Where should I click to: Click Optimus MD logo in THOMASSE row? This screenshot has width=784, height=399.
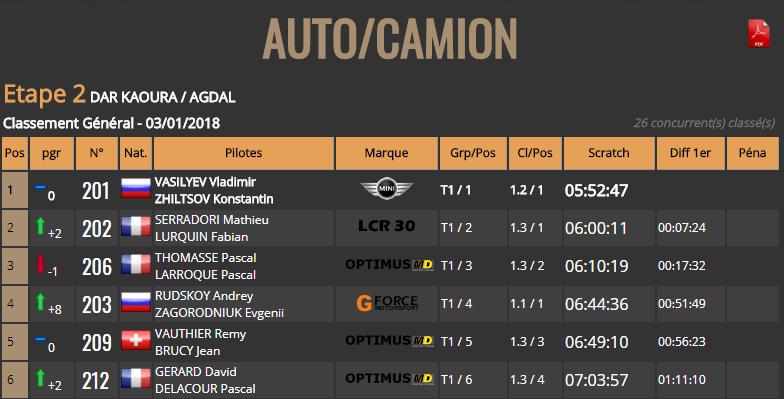[390, 264]
